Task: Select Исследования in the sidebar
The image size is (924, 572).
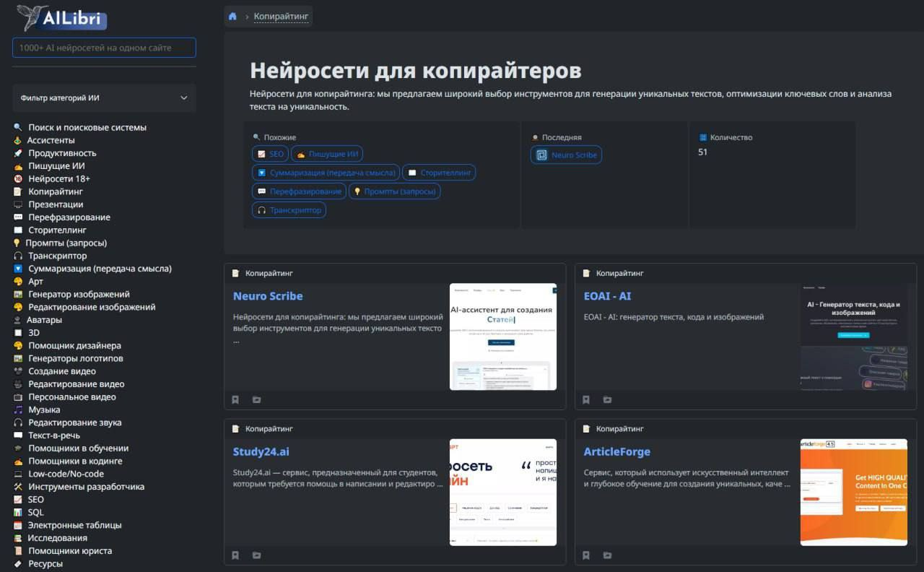Action: point(57,538)
